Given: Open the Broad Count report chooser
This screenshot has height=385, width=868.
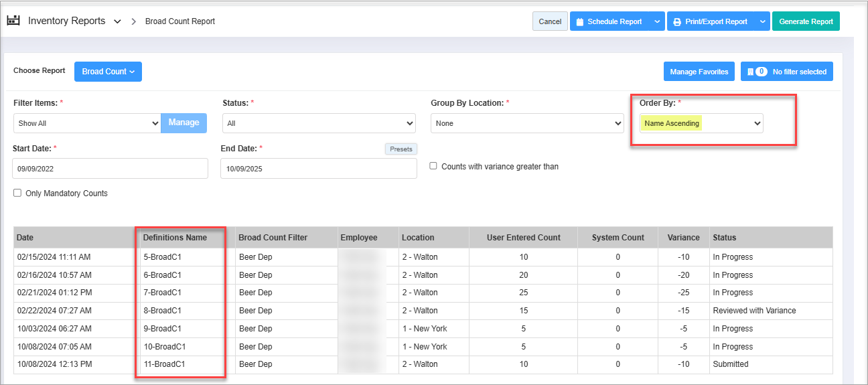Looking at the screenshot, I should pos(108,72).
